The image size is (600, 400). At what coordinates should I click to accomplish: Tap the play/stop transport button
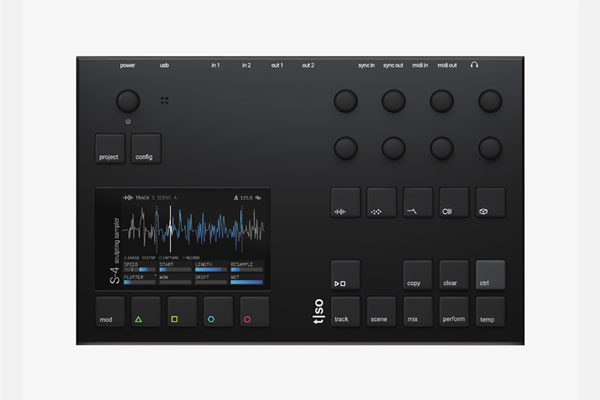click(346, 275)
